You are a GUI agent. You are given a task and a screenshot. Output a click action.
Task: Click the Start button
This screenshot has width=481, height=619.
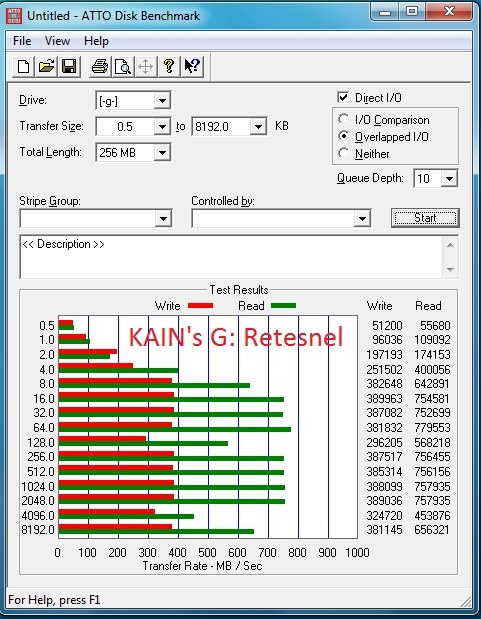(x=425, y=218)
